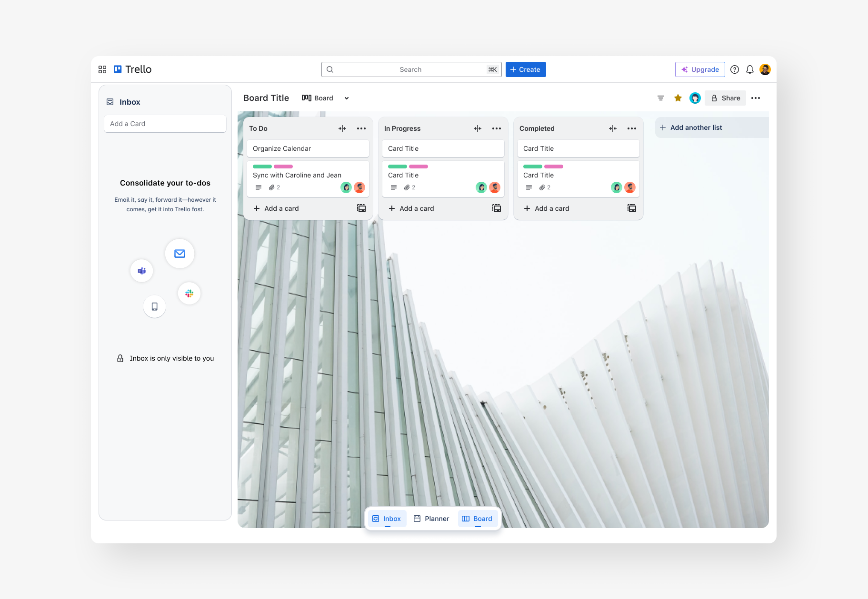Click the Microsoft Teams icon in Inbox
Image resolution: width=868 pixels, height=599 pixels.
point(141,271)
